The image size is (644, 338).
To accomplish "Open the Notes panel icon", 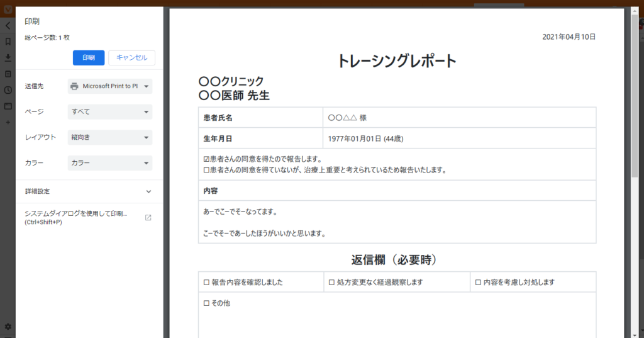I will coord(8,74).
